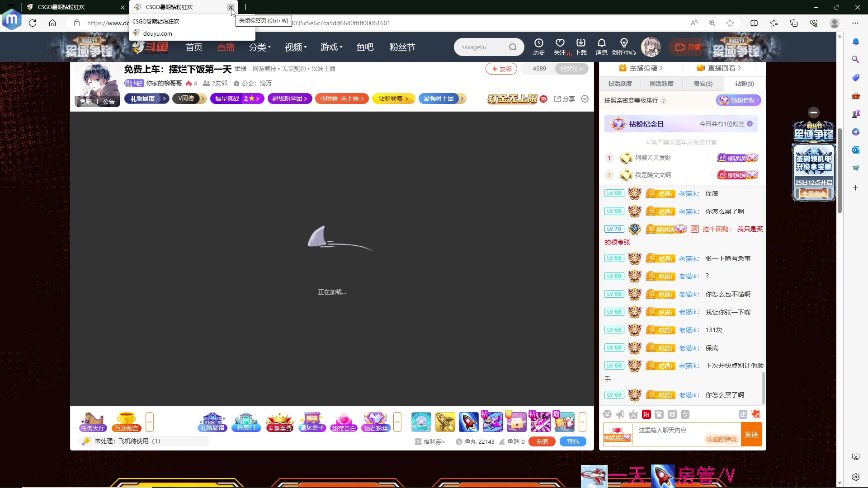Switch to the 钻粉(9) tab
The width and height of the screenshot is (868, 488).
745,84
